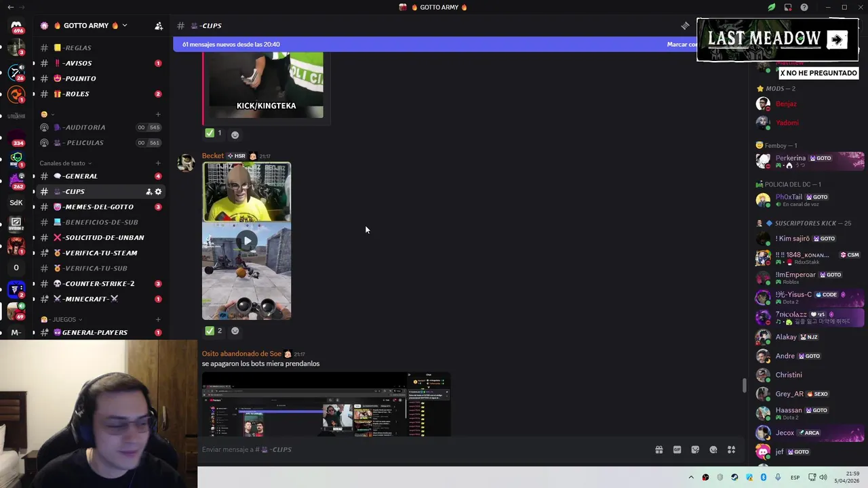The width and height of the screenshot is (868, 488).
Task: Add reaction next to checkmark count 2
Action: tap(235, 331)
